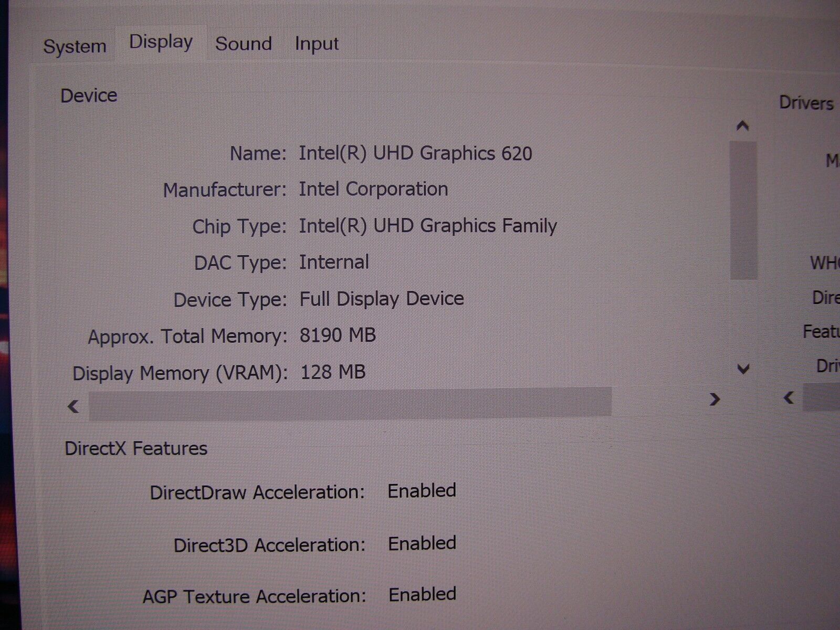This screenshot has width=840, height=630.
Task: Click the 'Approx. Total Memory:' label
Action: (x=187, y=336)
